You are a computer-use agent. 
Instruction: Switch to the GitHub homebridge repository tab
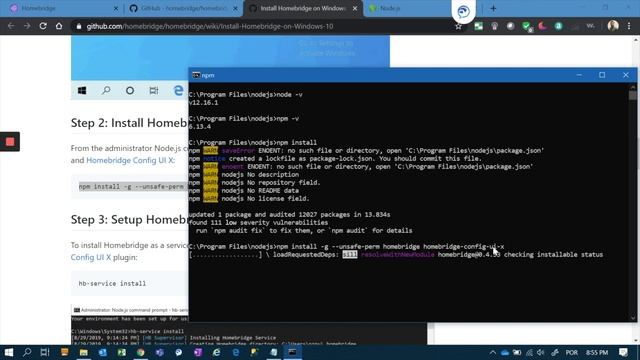(x=184, y=8)
